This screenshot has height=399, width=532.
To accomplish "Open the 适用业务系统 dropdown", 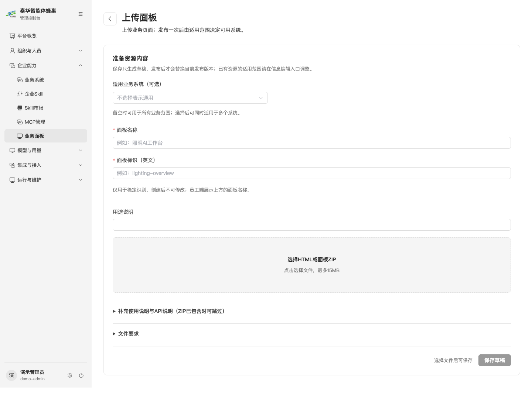I will tap(190, 98).
